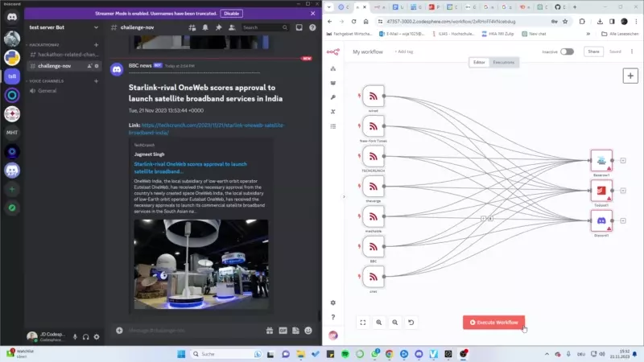Click the BBC RSS feed node
644x362 pixels.
coord(373,246)
